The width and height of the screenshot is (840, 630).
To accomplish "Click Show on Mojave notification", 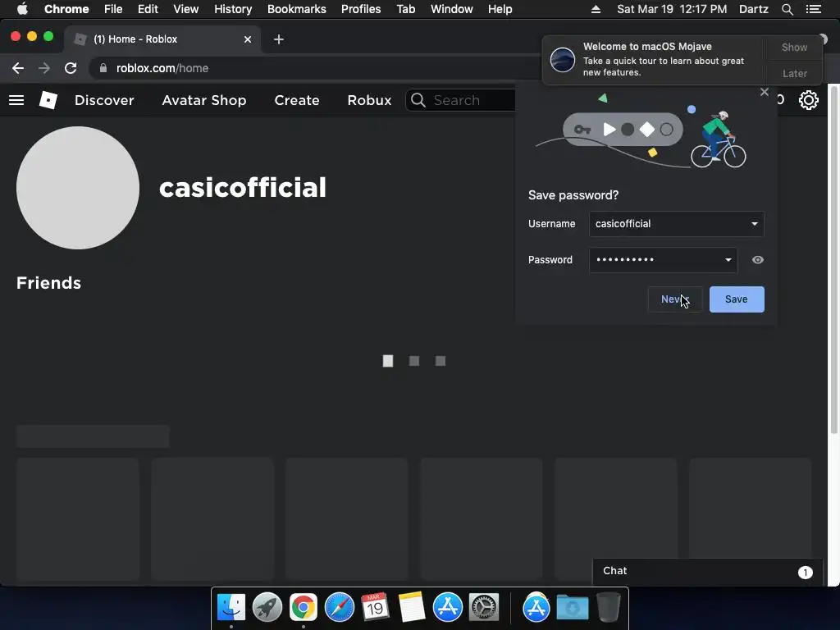I will tap(794, 47).
